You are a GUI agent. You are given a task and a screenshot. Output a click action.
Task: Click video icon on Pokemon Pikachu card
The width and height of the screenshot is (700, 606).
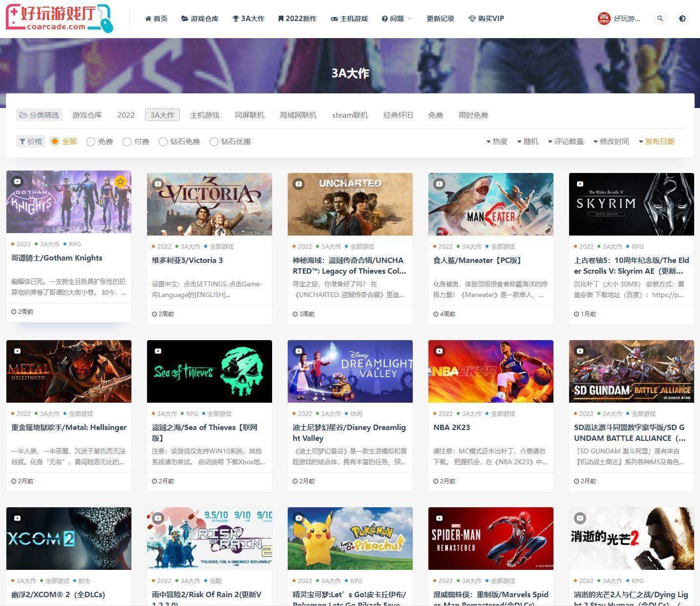pyautogui.click(x=298, y=518)
